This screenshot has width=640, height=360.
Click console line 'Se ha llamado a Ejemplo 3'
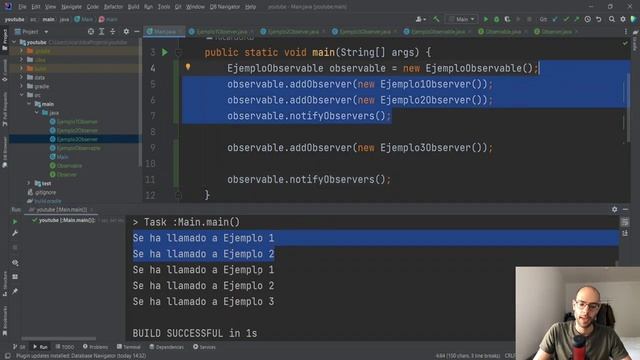pyautogui.click(x=203, y=302)
